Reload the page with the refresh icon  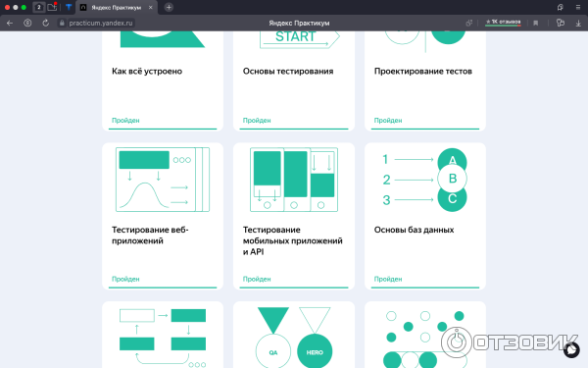tap(45, 23)
